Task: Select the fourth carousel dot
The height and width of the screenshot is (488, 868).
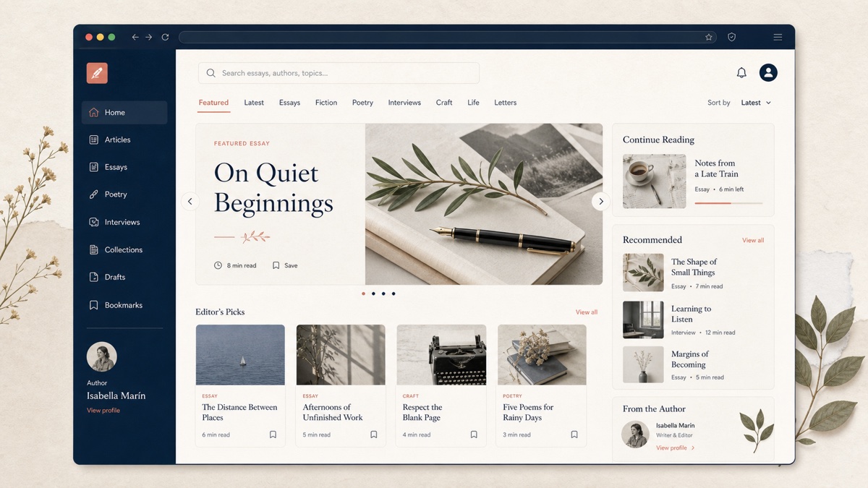Action: [x=393, y=294]
